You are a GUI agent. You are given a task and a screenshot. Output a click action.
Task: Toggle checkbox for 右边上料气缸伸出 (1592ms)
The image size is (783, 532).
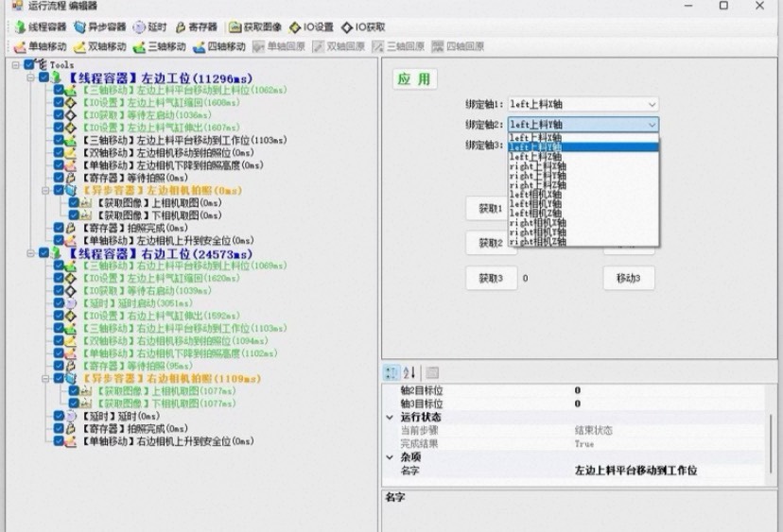[x=59, y=316]
